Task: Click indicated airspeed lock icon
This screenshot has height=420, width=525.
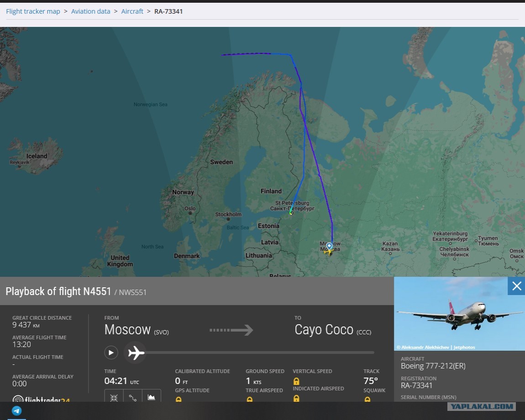Action: click(x=296, y=398)
